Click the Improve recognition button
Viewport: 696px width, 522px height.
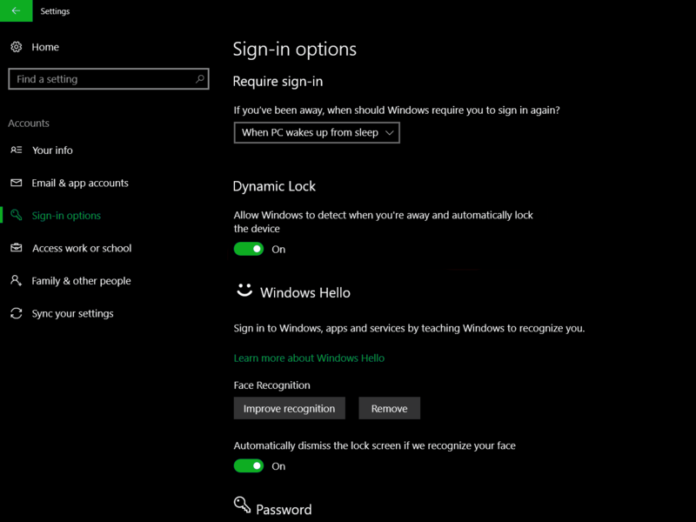click(289, 408)
